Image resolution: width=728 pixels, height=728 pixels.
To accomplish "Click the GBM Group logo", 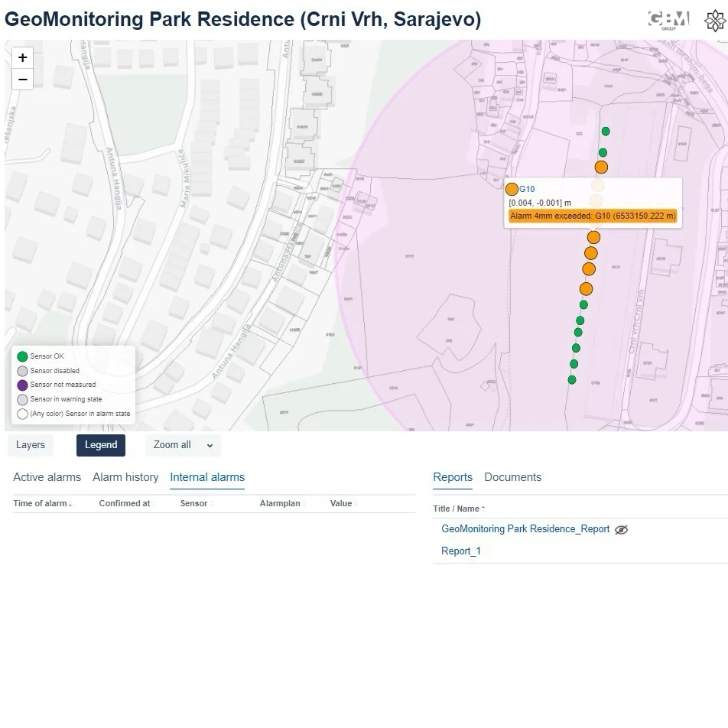I will click(x=668, y=21).
